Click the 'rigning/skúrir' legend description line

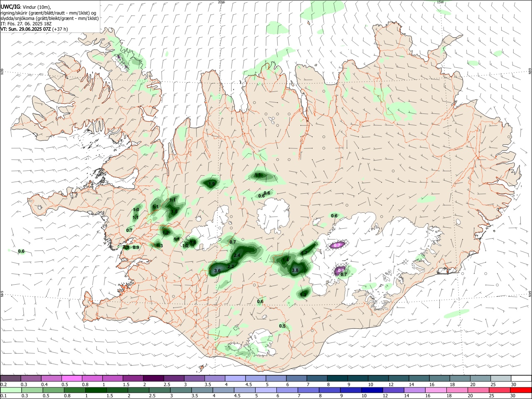[x=48, y=13]
